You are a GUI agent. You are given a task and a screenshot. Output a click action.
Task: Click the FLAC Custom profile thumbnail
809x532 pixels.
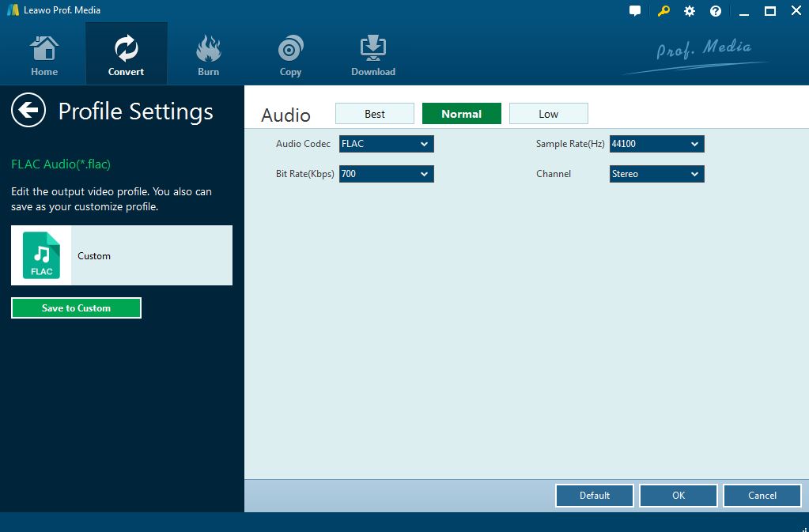(42, 255)
